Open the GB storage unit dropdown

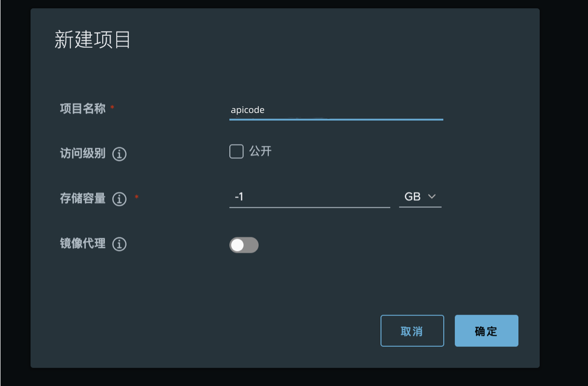point(420,197)
